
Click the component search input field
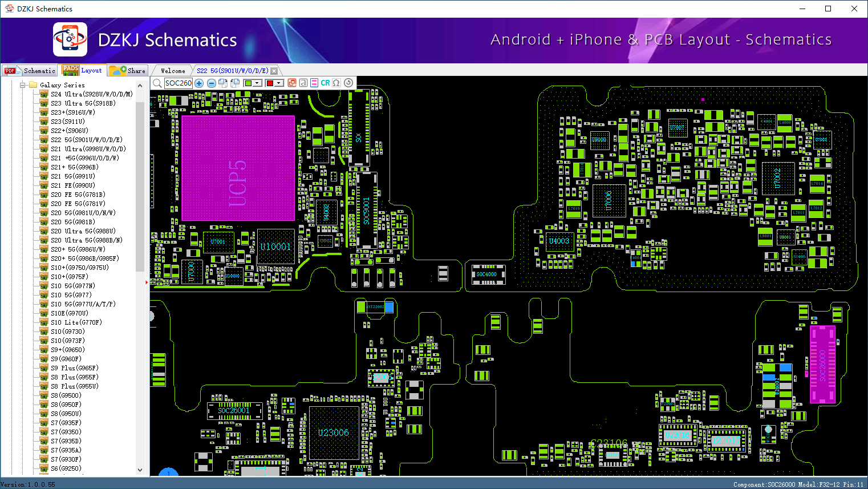(x=179, y=83)
